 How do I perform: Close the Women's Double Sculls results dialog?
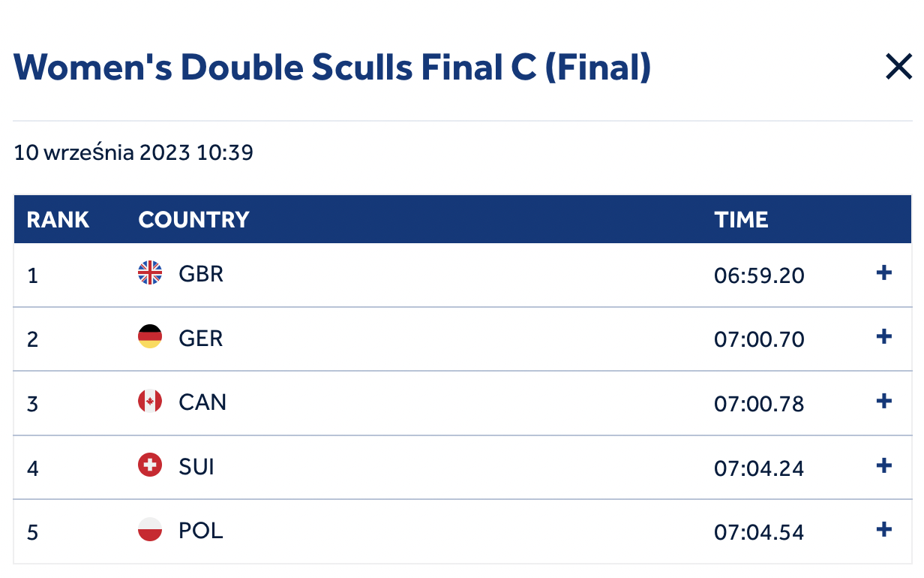(x=898, y=68)
